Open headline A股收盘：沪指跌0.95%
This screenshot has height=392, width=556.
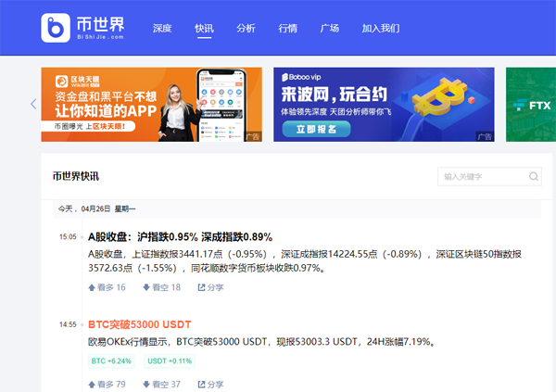(x=180, y=237)
